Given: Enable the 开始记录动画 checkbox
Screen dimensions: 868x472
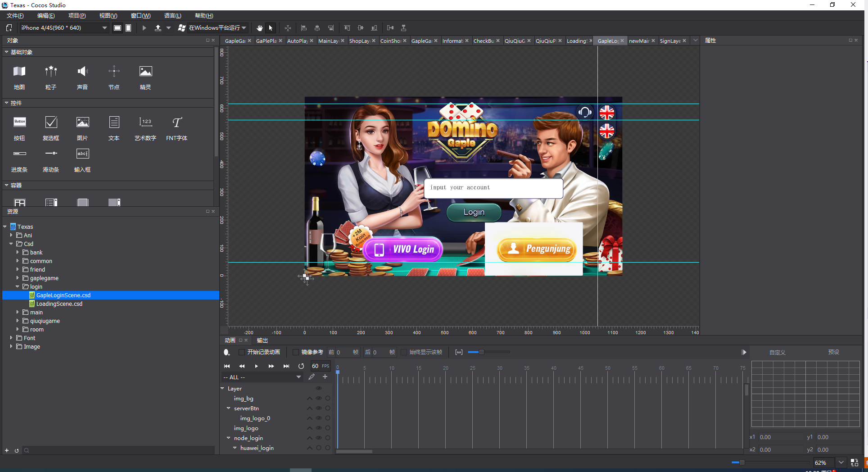Looking at the screenshot, I should point(242,352).
